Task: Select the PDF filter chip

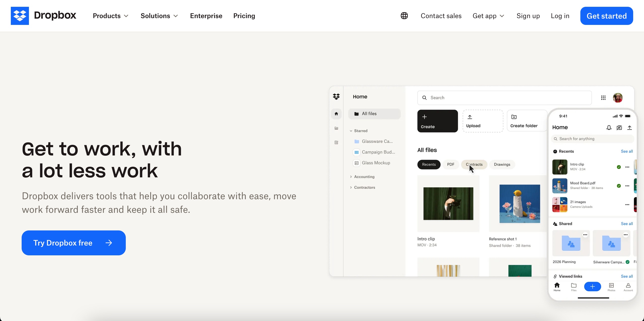Action: pos(451,165)
